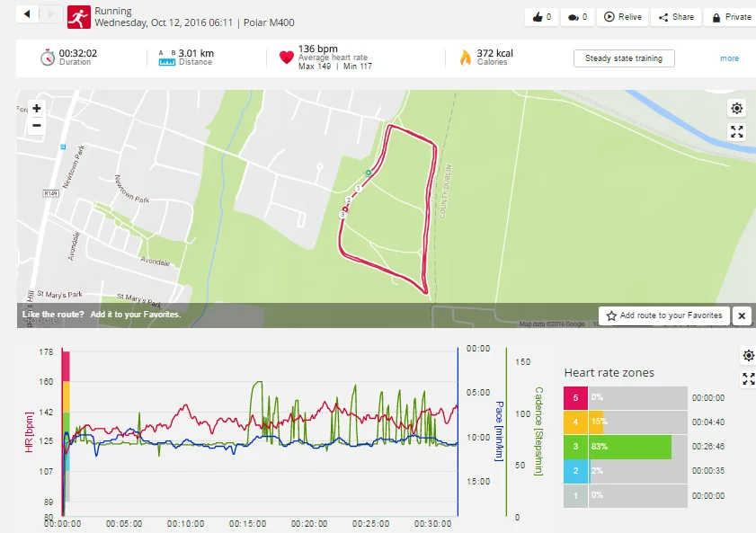This screenshot has width=756, height=533.
Task: Click the 136 bpm average value
Action: (x=317, y=49)
